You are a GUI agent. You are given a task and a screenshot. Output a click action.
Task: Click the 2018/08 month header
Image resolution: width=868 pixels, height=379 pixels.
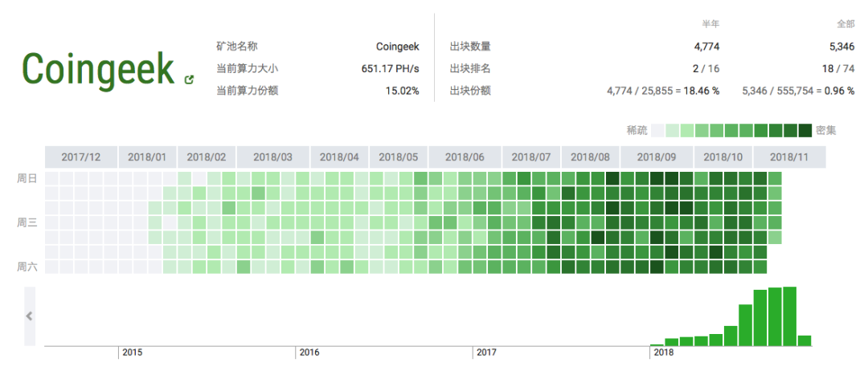tap(590, 157)
